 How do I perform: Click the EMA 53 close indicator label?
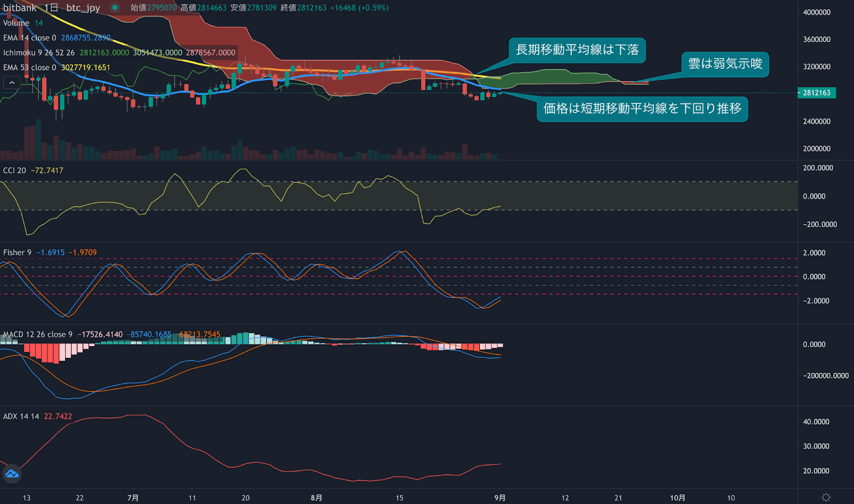pyautogui.click(x=29, y=68)
